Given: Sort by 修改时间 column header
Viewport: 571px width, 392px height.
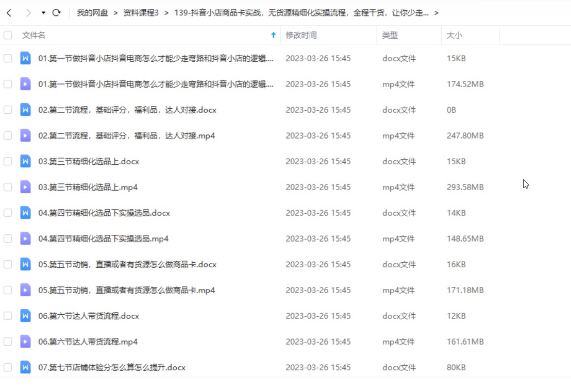Looking at the screenshot, I should coord(301,36).
